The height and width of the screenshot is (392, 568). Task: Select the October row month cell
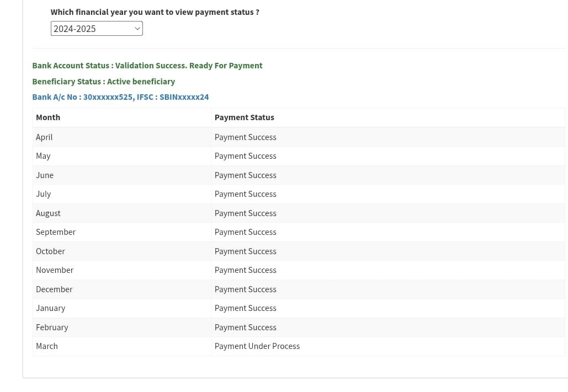[50, 251]
